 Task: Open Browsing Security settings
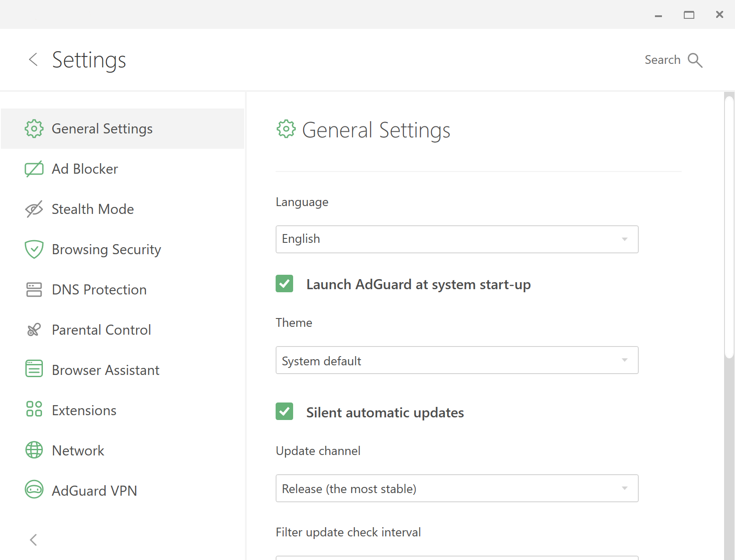(x=122, y=249)
